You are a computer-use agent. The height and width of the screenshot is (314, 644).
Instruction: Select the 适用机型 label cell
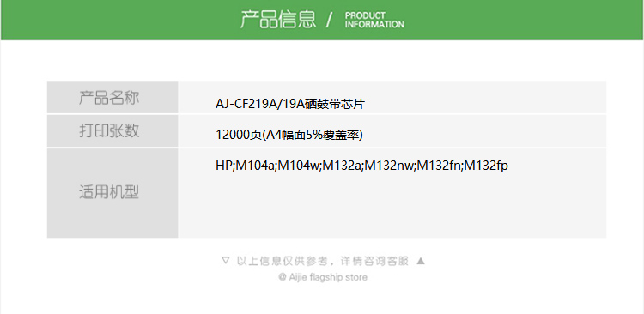(112, 193)
